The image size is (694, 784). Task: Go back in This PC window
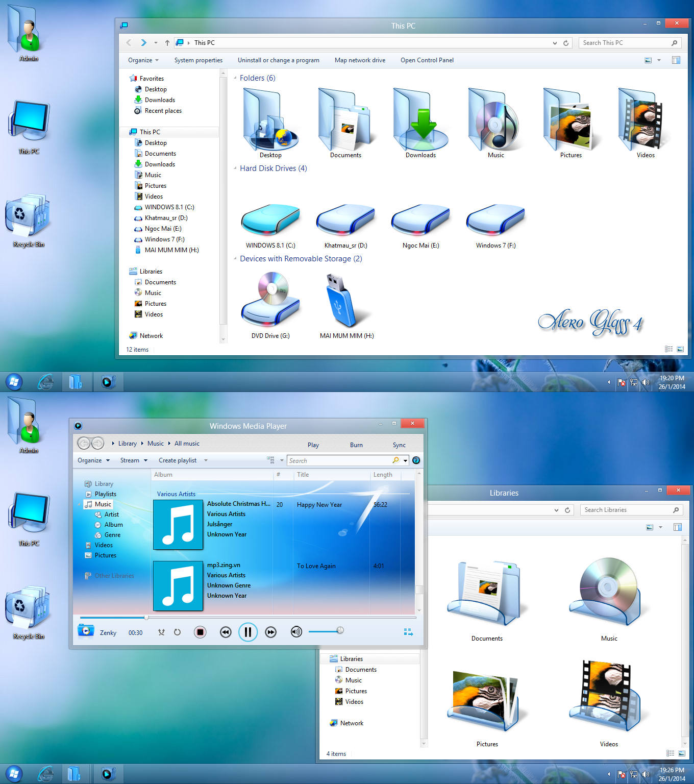(129, 43)
